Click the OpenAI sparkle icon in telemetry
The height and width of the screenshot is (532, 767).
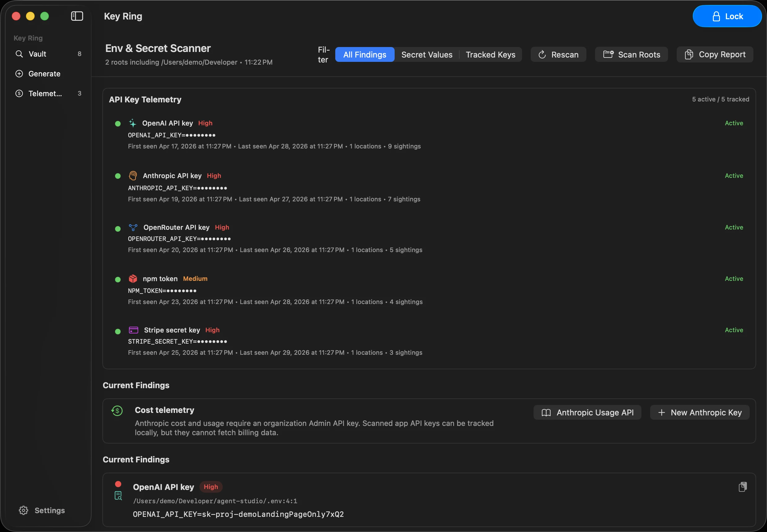tap(133, 123)
